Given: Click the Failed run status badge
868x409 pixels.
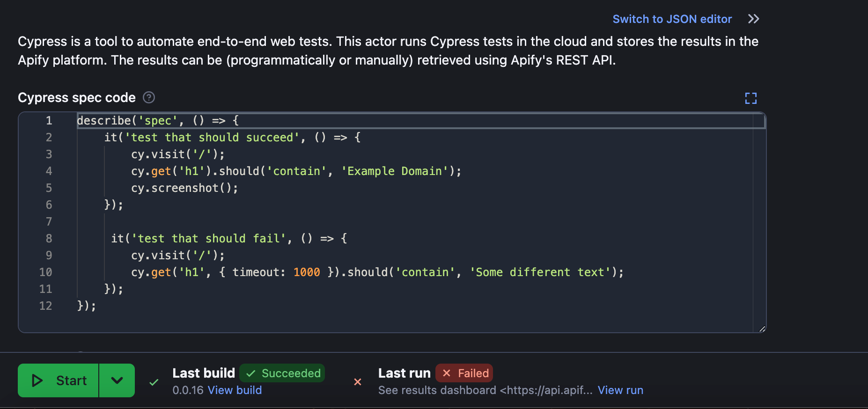Looking at the screenshot, I should pos(464,373).
